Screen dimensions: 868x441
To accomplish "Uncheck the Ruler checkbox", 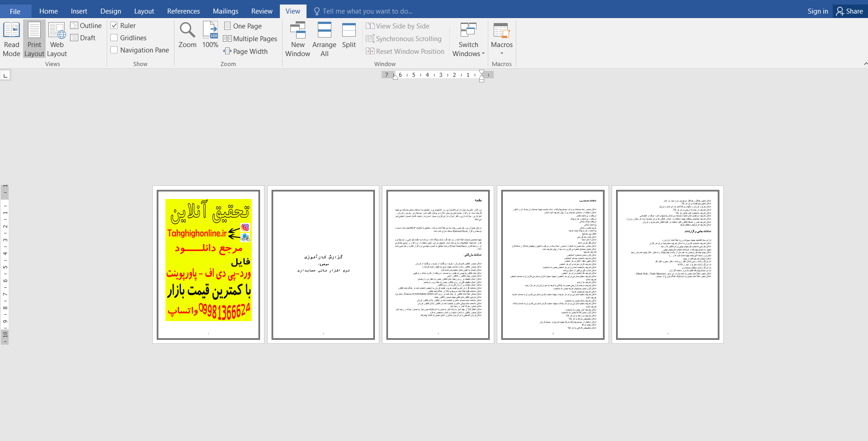I will (114, 26).
